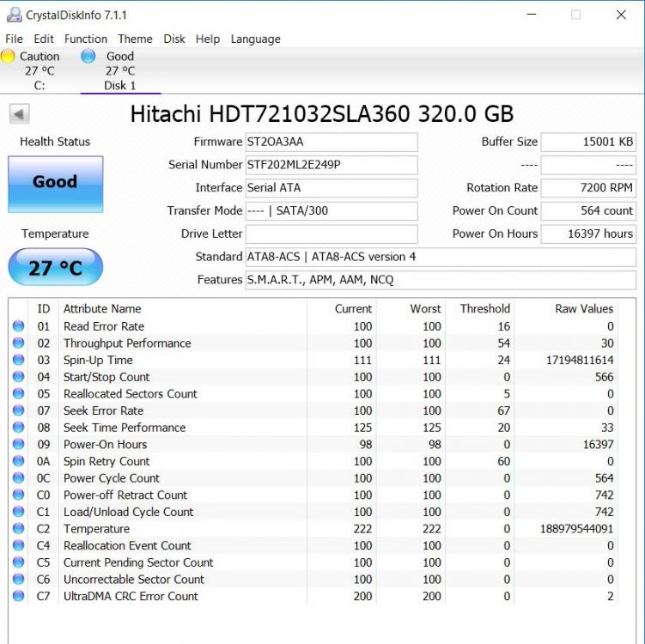This screenshot has width=645, height=644.
Task: Click status orb of Load/Unload Cycle Count row
Action: coord(19,512)
